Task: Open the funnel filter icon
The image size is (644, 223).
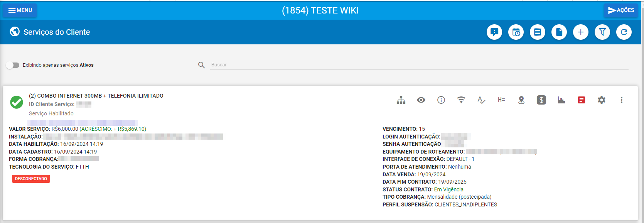Action: [x=602, y=32]
